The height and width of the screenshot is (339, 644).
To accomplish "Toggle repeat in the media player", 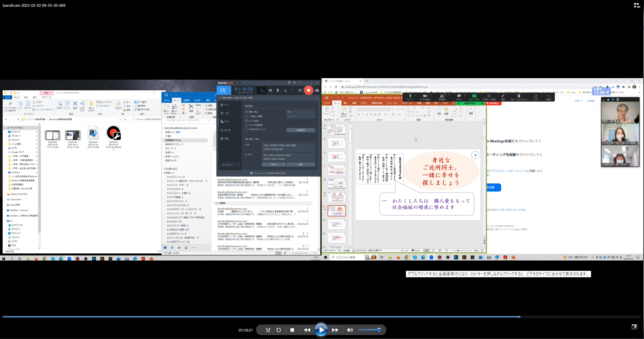I will [x=279, y=330].
